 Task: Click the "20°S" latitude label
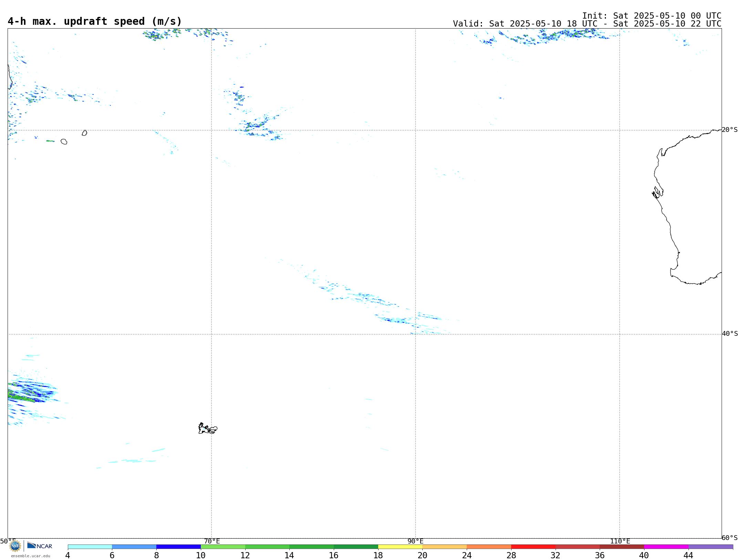pos(730,130)
